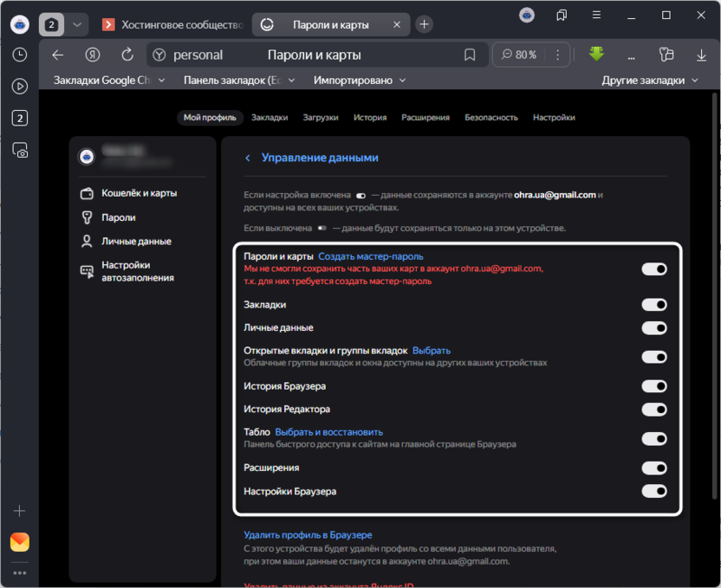
Task: Open hidden extensions ellipsis in toolbar
Action: click(x=632, y=56)
